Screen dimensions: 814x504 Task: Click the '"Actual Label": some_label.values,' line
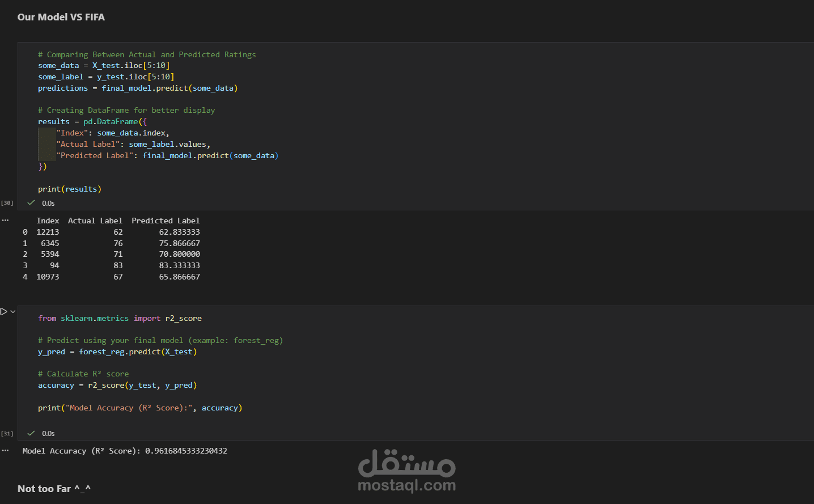click(x=133, y=145)
